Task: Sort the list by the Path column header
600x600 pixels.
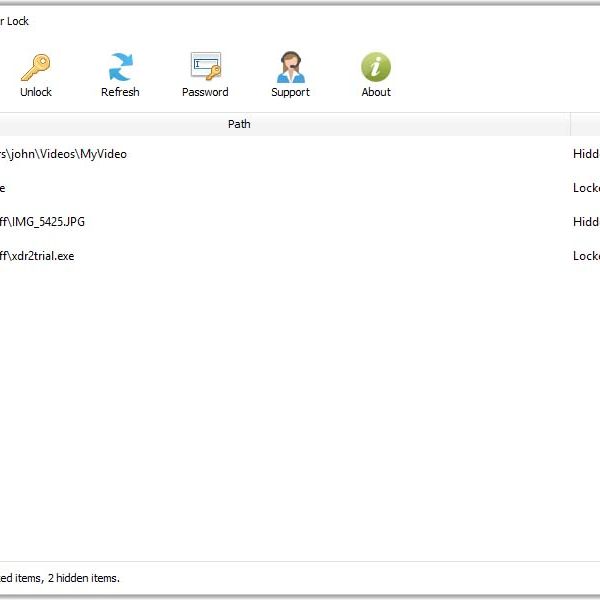Action: point(239,124)
